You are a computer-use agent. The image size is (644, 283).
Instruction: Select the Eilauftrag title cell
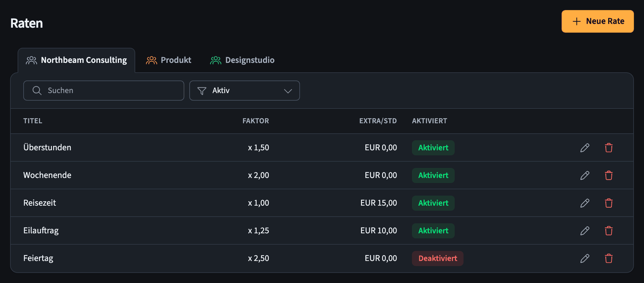[41, 231]
